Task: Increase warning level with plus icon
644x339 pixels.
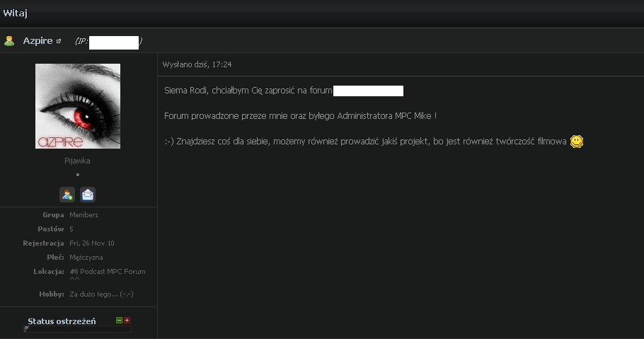Action: tap(127, 320)
